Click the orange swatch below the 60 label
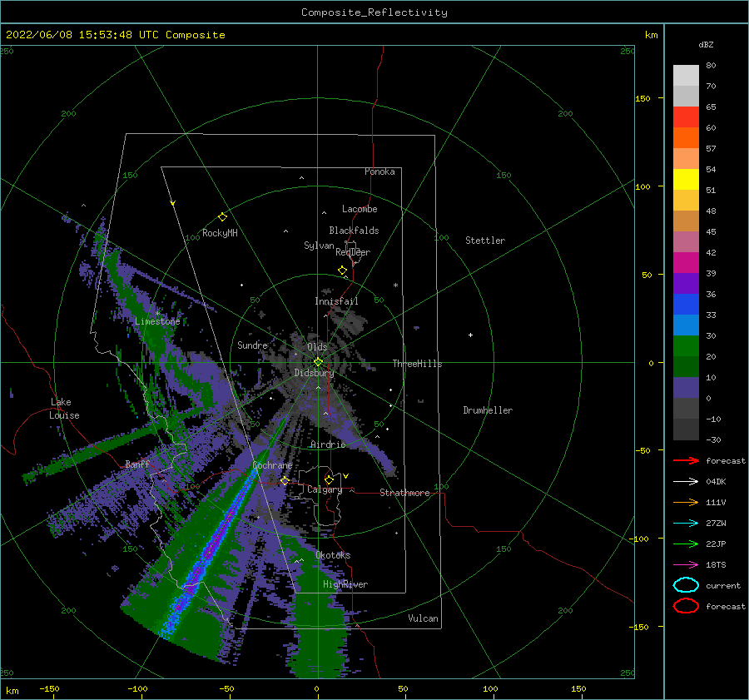Screen dimensions: 749x700 click(686, 137)
